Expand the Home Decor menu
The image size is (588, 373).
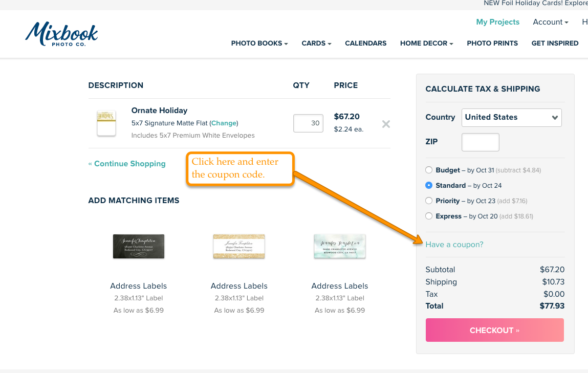(x=427, y=43)
